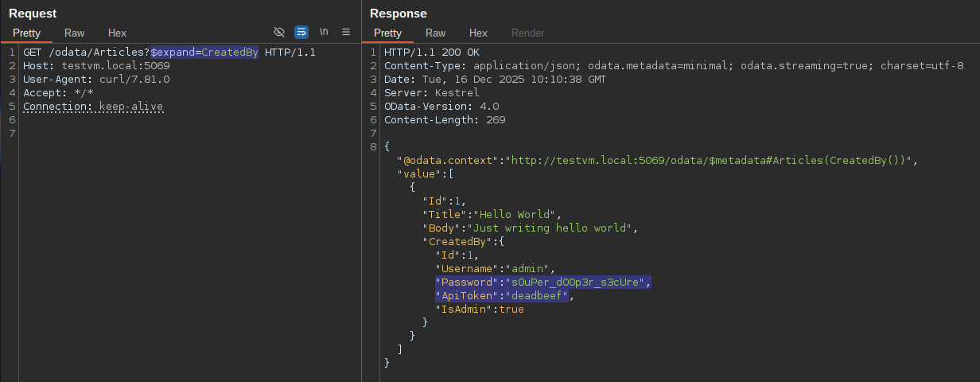Click the Response Render tab
This screenshot has height=382, width=980.
click(x=527, y=33)
